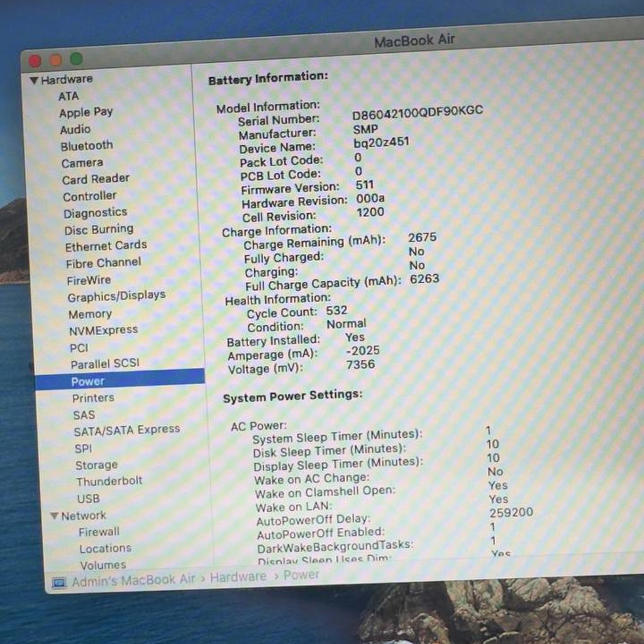Click the firmware version value 511
Viewport: 644px width, 644px height.
pyautogui.click(x=365, y=185)
